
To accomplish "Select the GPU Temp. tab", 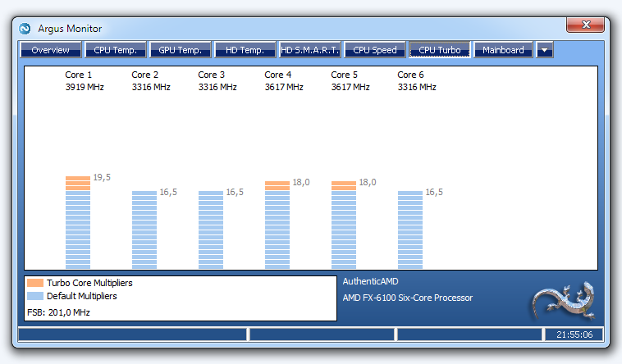I will coord(181,50).
